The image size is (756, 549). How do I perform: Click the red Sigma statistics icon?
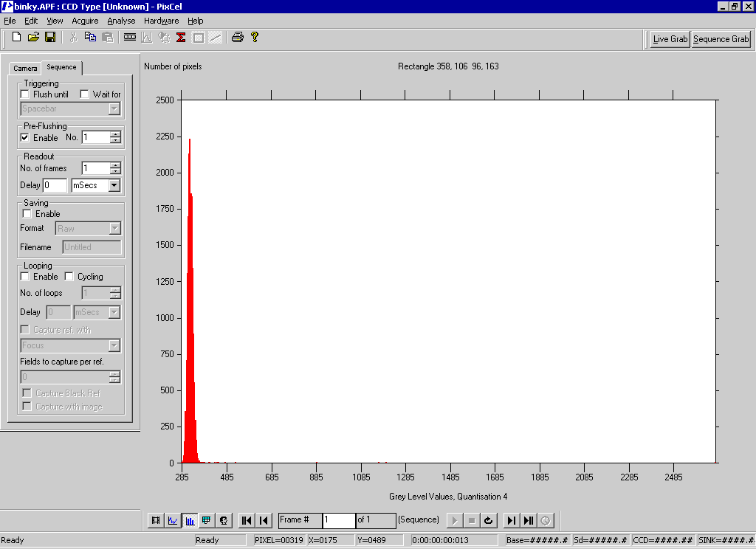tap(181, 37)
